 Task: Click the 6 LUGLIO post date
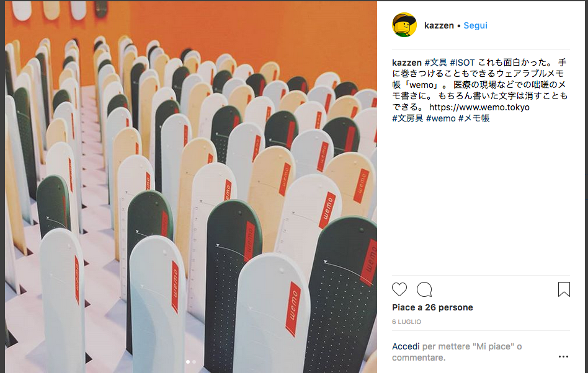[x=406, y=322]
